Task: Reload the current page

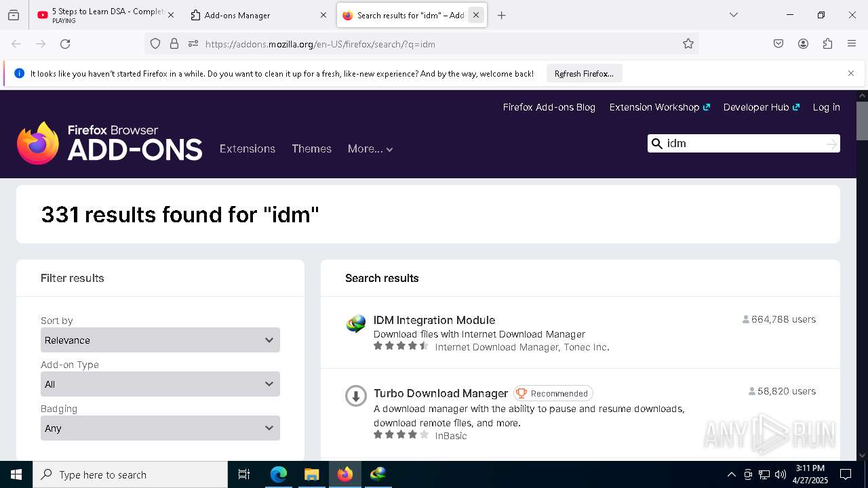Action: [x=65, y=44]
